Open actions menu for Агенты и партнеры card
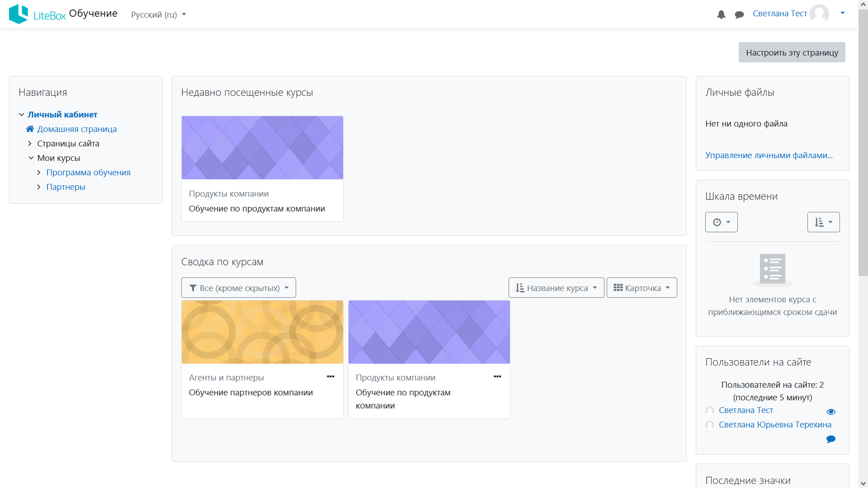 pos(330,377)
